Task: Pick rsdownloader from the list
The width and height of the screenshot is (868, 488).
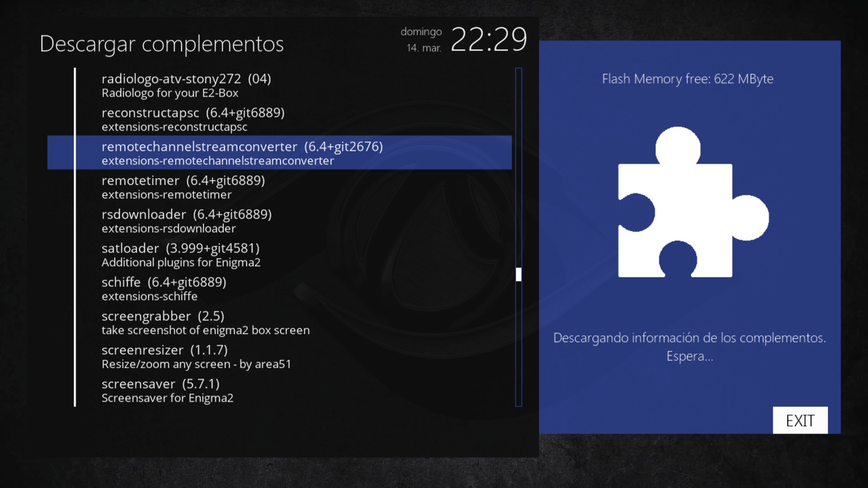Action: (x=186, y=221)
